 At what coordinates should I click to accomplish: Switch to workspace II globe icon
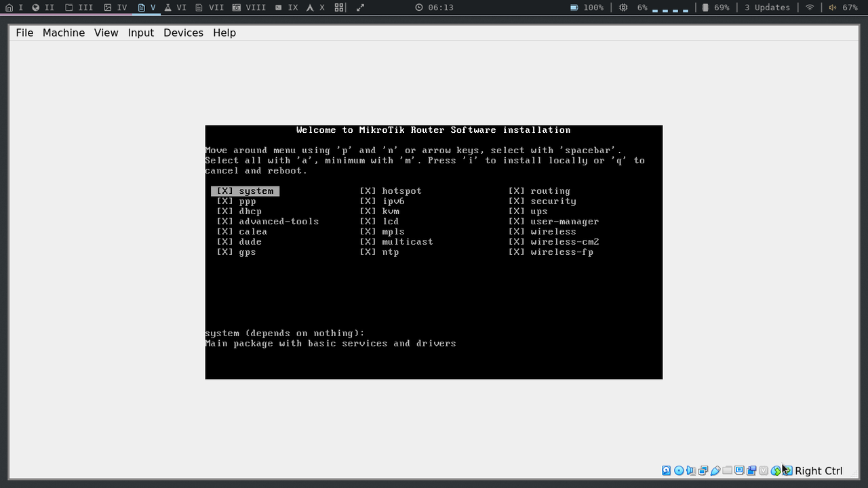coord(35,7)
